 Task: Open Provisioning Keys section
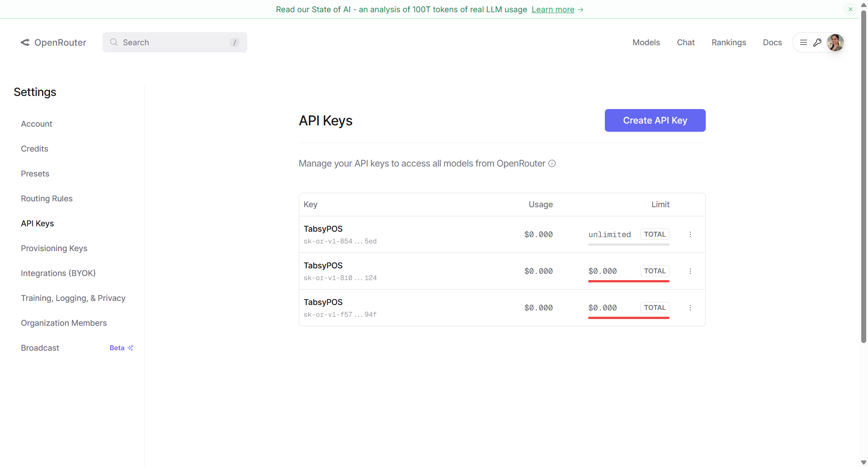coord(54,248)
